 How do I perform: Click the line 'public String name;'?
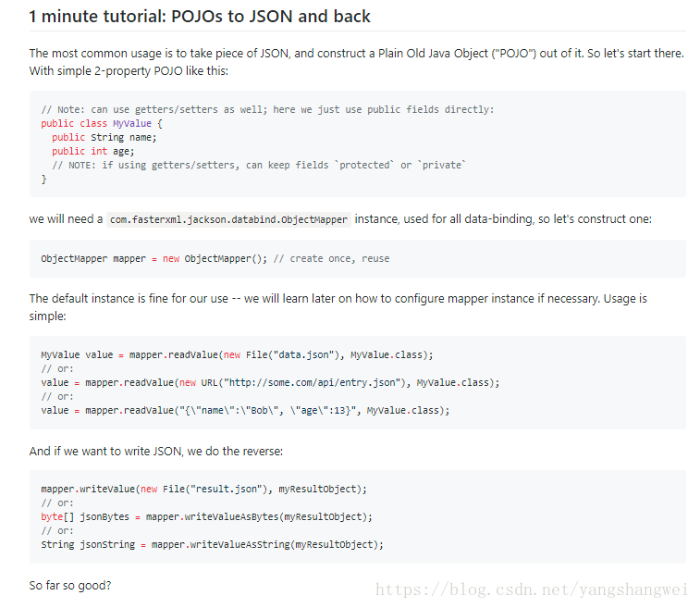pyautogui.click(x=104, y=137)
